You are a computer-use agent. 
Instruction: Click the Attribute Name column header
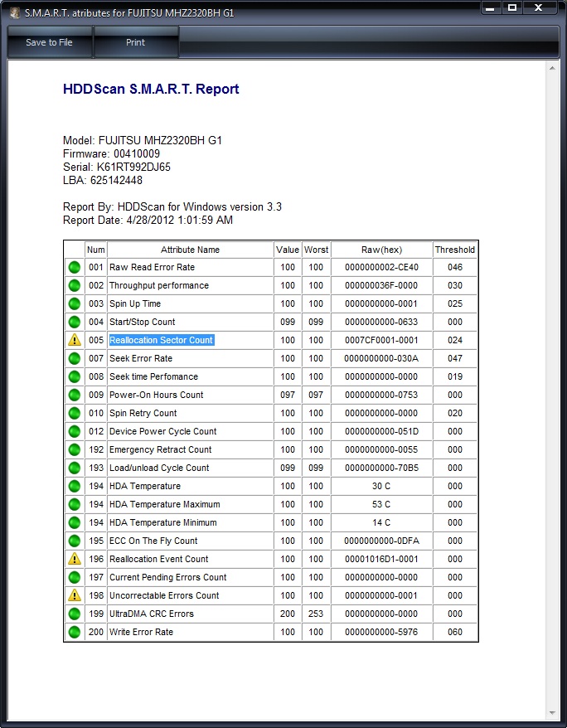190,250
